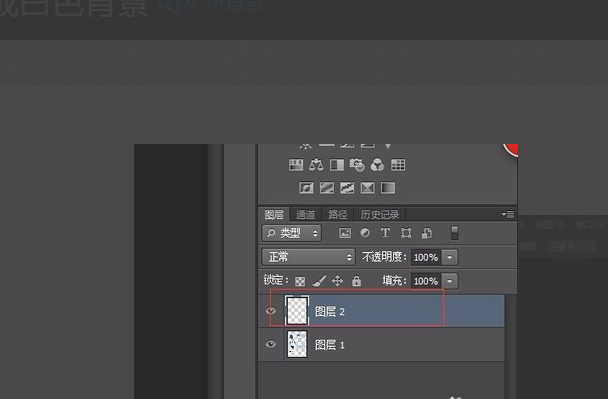Add a Color Balance adjustment (scales icon)
608x399 pixels.
click(316, 165)
